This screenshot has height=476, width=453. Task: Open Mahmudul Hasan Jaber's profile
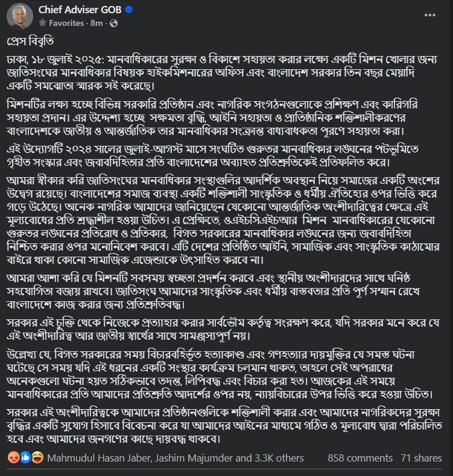[x=98, y=458]
